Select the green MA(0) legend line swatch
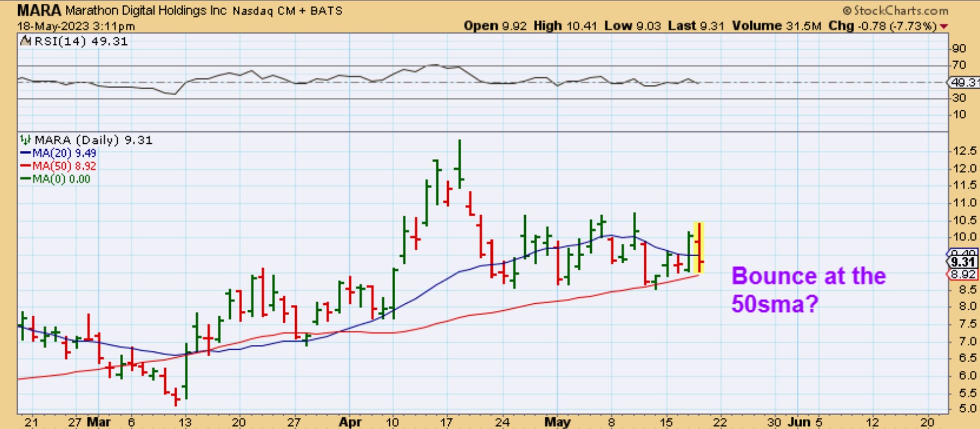Image resolution: width=980 pixels, height=429 pixels. click(x=25, y=179)
